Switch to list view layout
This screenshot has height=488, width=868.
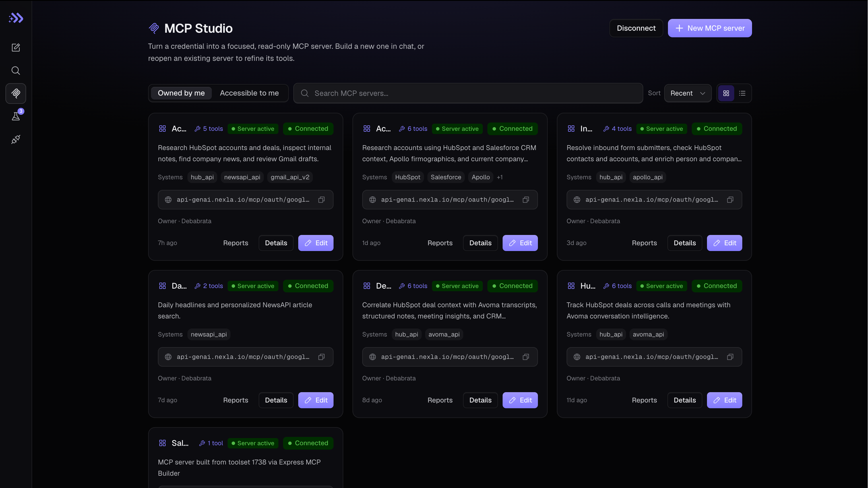742,93
